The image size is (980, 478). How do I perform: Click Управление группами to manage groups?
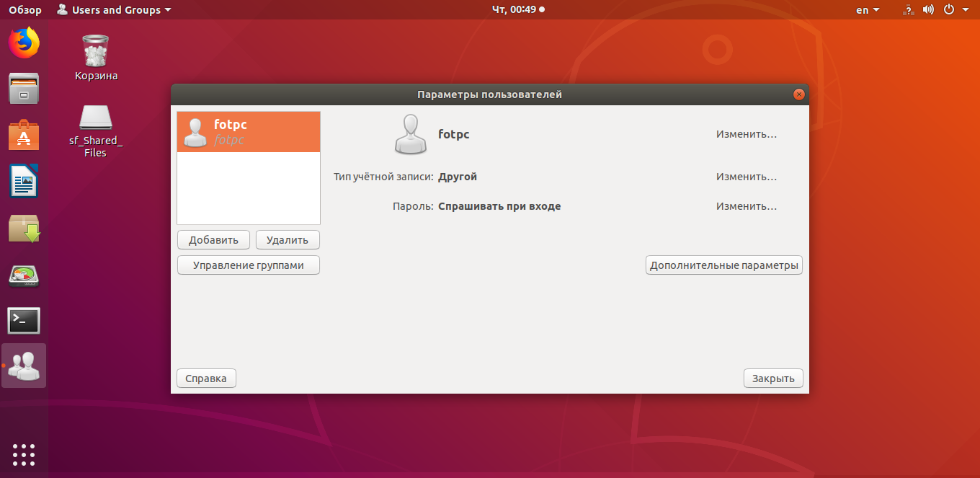248,265
